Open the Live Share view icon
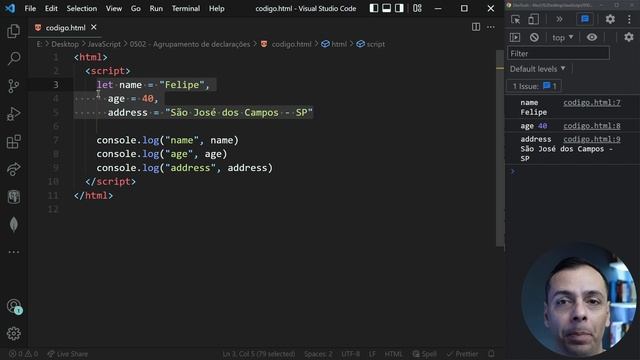 [x=13, y=169]
